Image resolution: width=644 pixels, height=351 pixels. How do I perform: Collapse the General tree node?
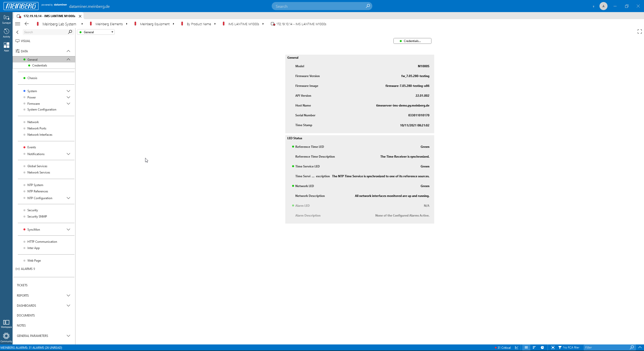click(x=68, y=59)
